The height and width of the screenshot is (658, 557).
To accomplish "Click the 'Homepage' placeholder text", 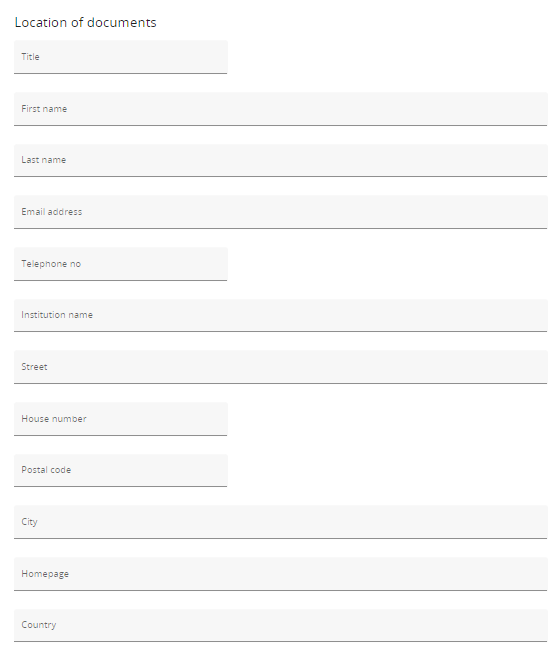I will coord(45,574).
